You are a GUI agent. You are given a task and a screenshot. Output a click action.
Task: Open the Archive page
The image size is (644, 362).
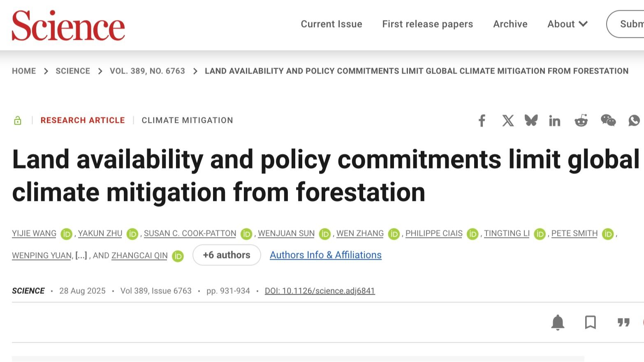point(510,24)
